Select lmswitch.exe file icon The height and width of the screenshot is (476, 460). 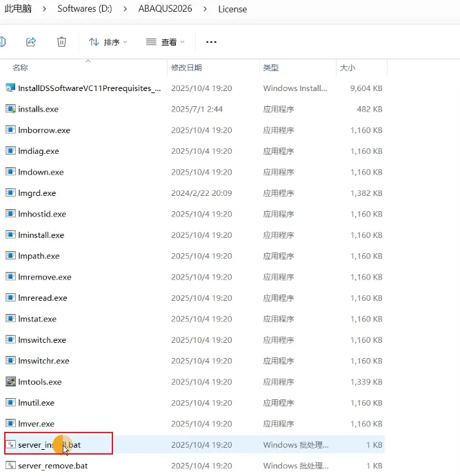10,339
